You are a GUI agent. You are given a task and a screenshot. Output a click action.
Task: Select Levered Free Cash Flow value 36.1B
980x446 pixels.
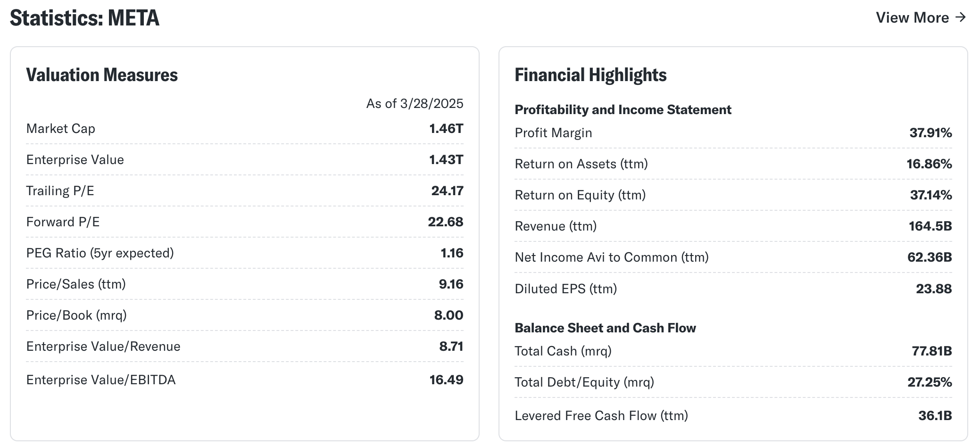935,415
